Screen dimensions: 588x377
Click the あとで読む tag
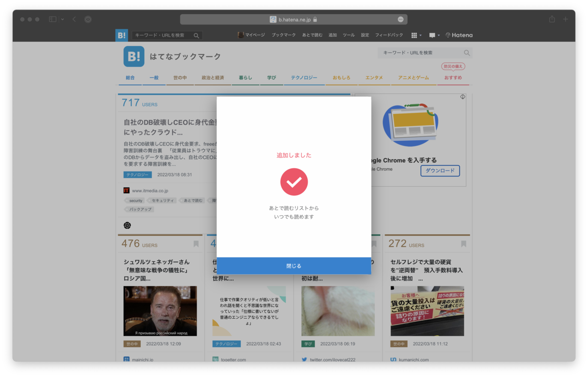pyautogui.click(x=193, y=201)
